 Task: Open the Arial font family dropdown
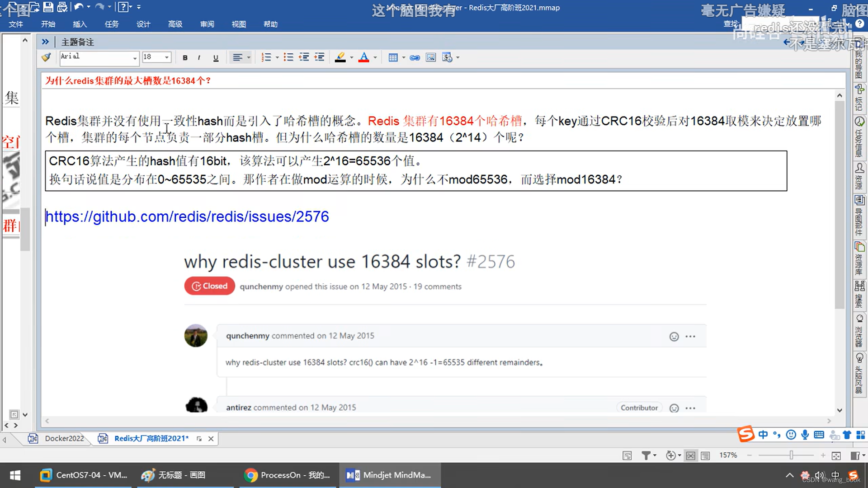(134, 58)
